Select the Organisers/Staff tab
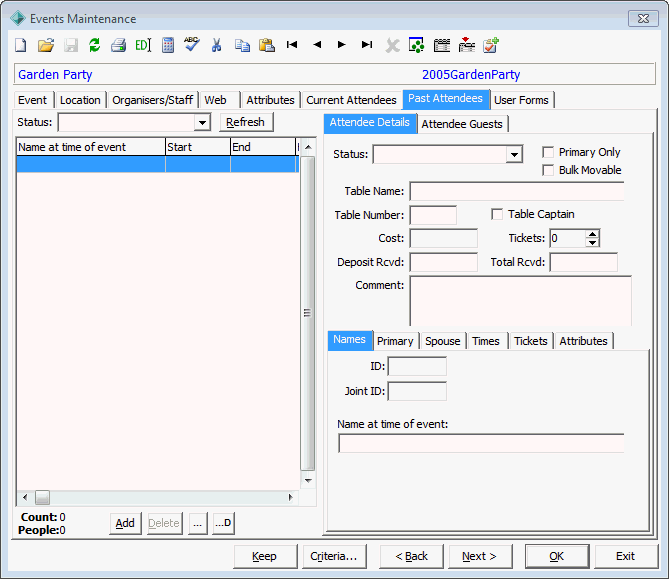 [153, 100]
